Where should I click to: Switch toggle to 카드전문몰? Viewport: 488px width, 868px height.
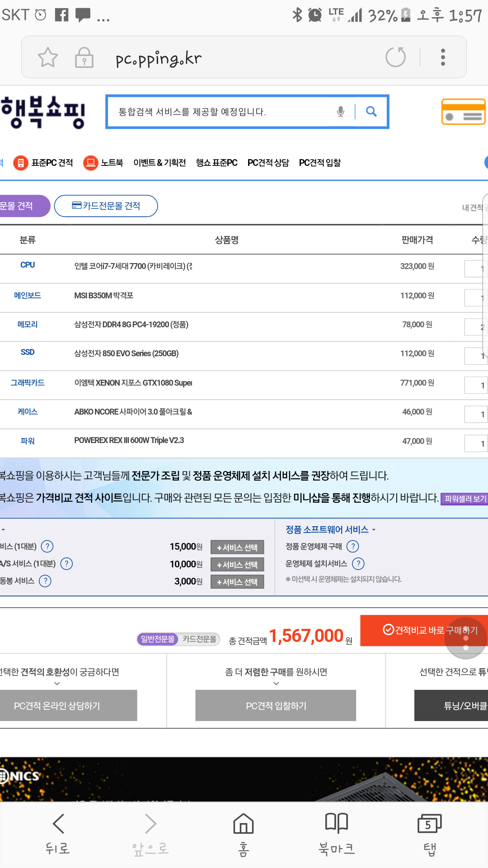[199, 639]
